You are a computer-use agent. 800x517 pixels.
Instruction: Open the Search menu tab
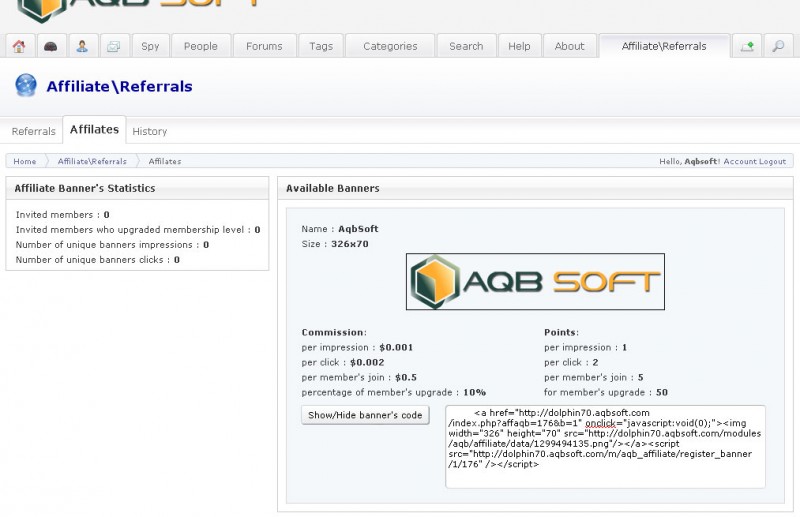466,46
